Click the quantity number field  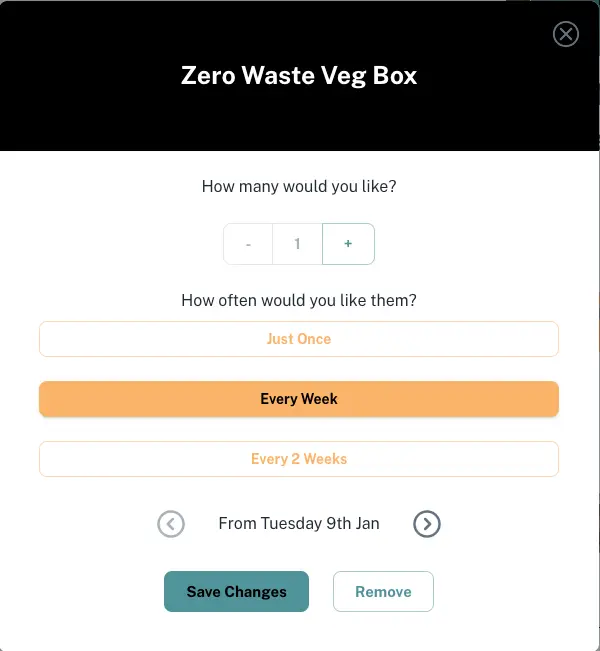tap(298, 244)
